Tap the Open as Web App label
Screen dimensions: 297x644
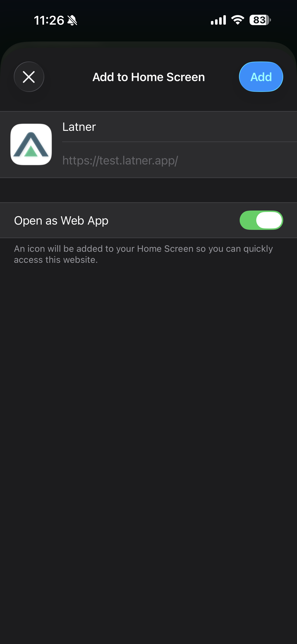61,221
